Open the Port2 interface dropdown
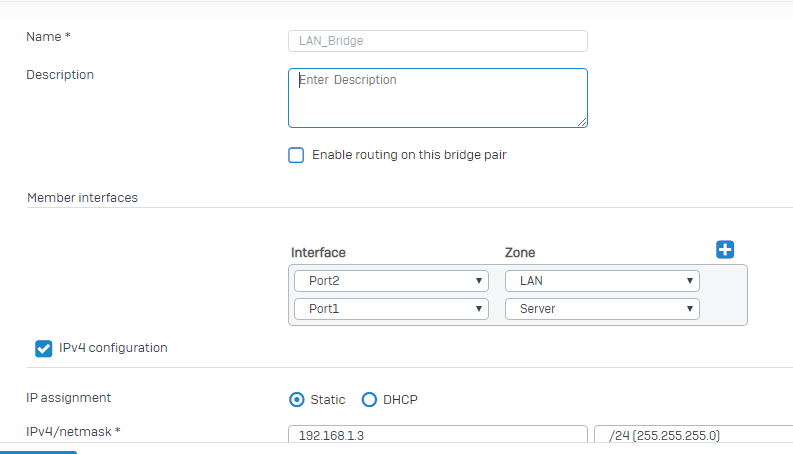 pyautogui.click(x=390, y=281)
